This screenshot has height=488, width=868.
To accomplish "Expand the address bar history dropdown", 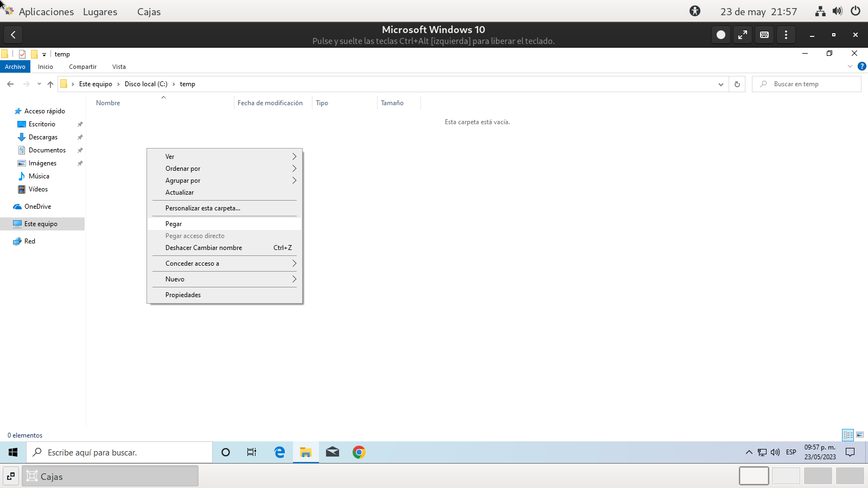I will coord(720,84).
